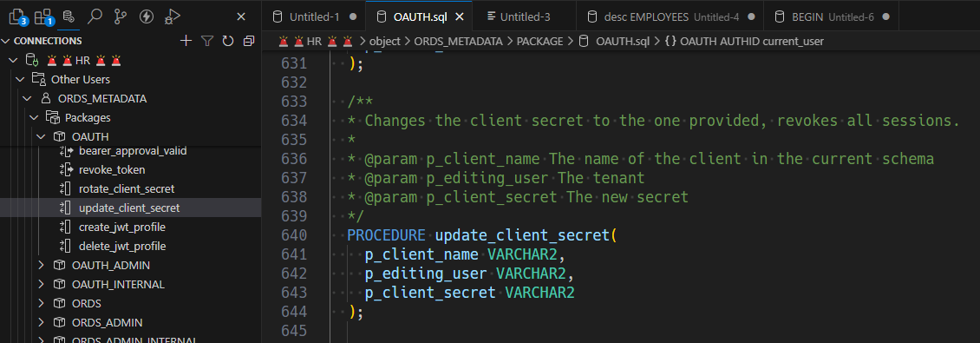Expand the ORDS_ADMIN package

(41, 322)
